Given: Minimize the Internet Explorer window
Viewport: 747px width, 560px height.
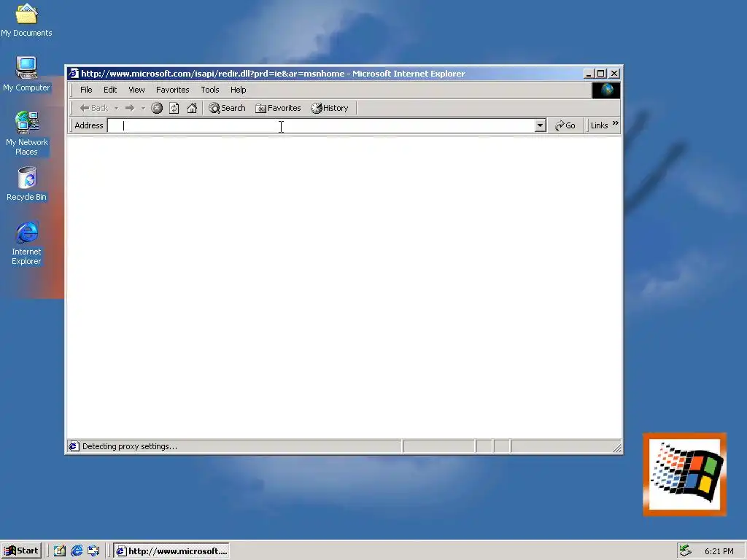Looking at the screenshot, I should (x=589, y=74).
